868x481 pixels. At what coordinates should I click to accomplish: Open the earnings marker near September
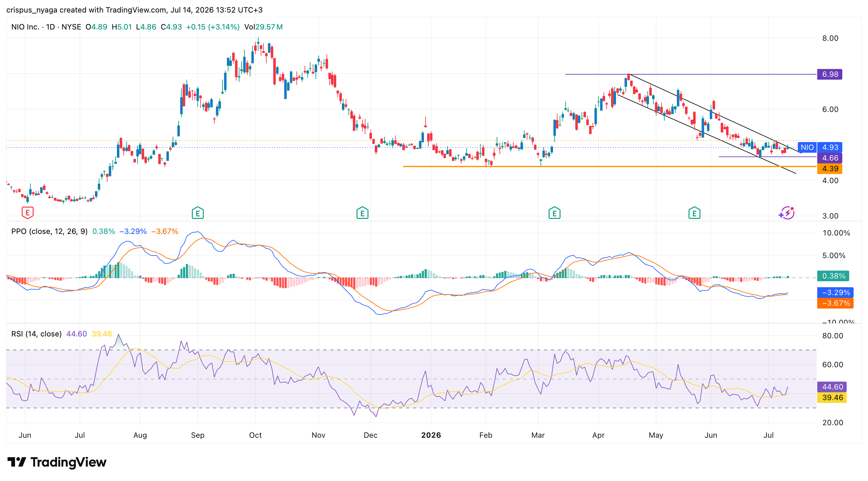click(198, 213)
